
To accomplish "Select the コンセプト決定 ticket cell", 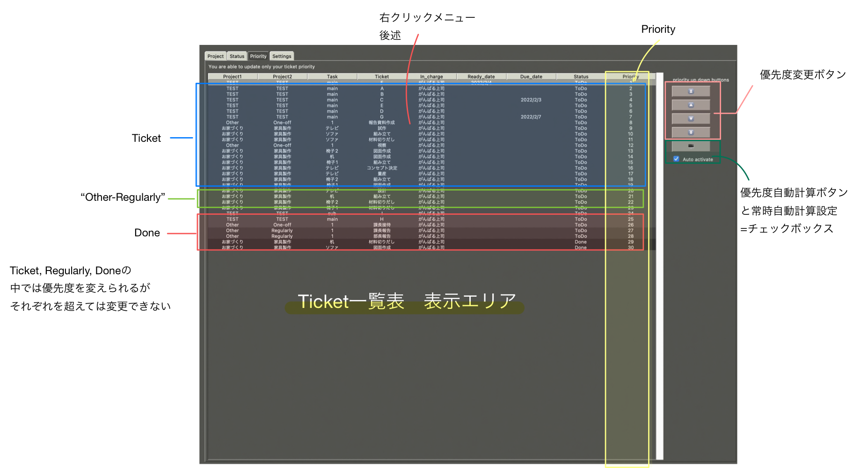I will pyautogui.click(x=382, y=168).
